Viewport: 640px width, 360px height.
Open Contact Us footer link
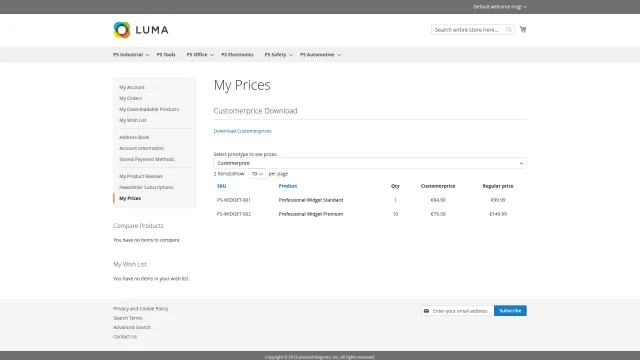pos(125,337)
